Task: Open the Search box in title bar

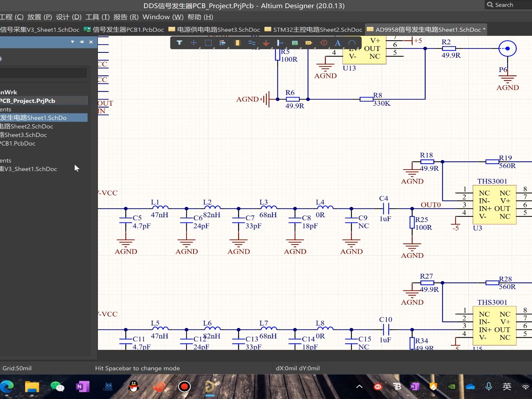Action: tap(508, 5)
